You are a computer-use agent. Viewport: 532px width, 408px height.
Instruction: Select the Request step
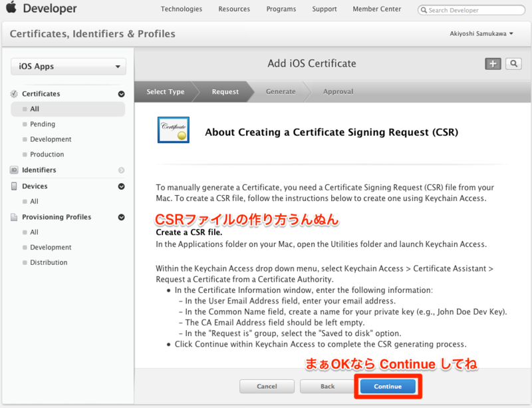coord(225,92)
